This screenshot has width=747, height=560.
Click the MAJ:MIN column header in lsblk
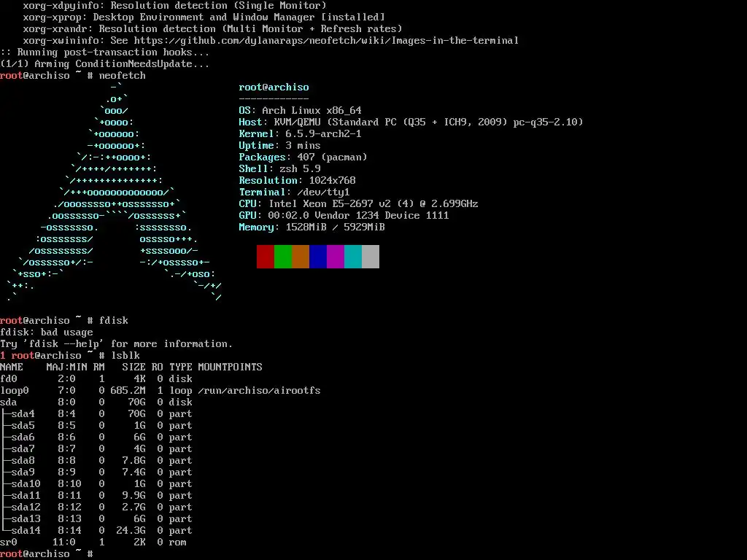(66, 367)
